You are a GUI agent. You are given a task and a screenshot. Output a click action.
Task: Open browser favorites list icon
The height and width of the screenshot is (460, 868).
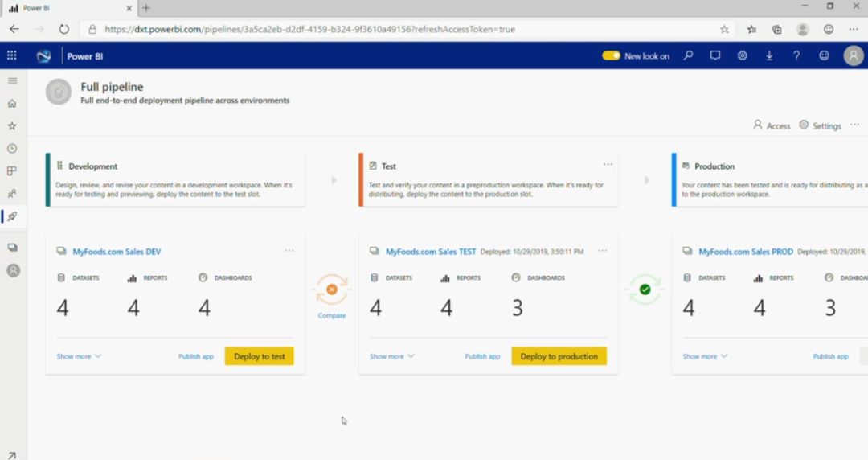coord(751,30)
